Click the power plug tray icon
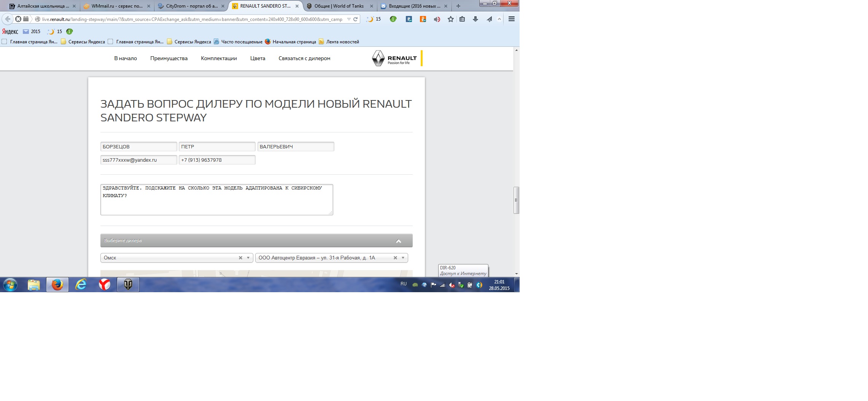This screenshot has height=401, width=868. [470, 285]
